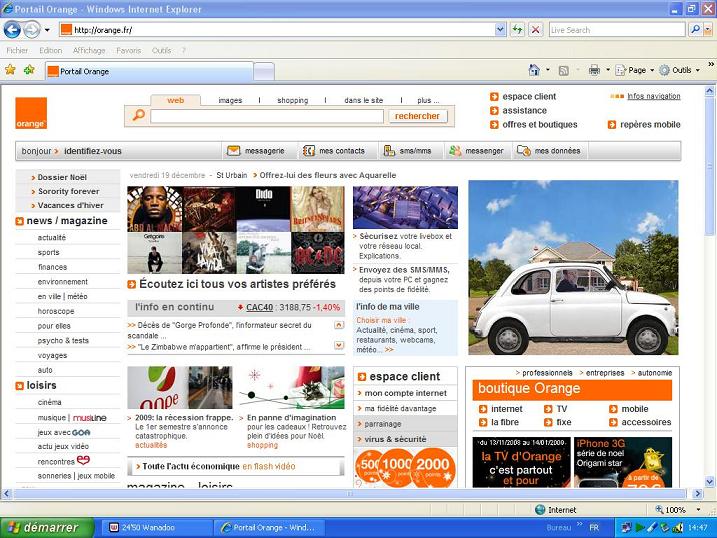Click the Print icon in command bar
717x538 pixels.
[x=594, y=70]
